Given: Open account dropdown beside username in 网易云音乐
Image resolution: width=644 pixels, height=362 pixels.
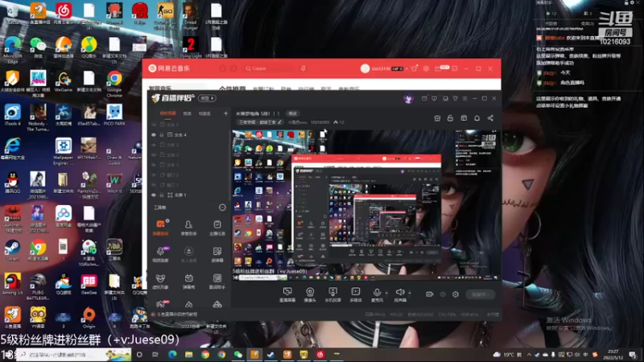Looking at the screenshot, I should pos(407,68).
